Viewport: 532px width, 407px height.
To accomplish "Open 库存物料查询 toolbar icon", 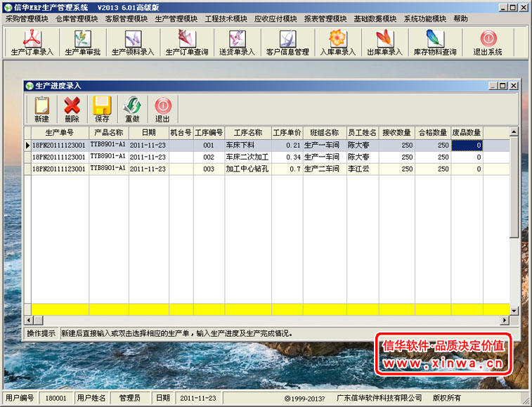I will [x=435, y=42].
